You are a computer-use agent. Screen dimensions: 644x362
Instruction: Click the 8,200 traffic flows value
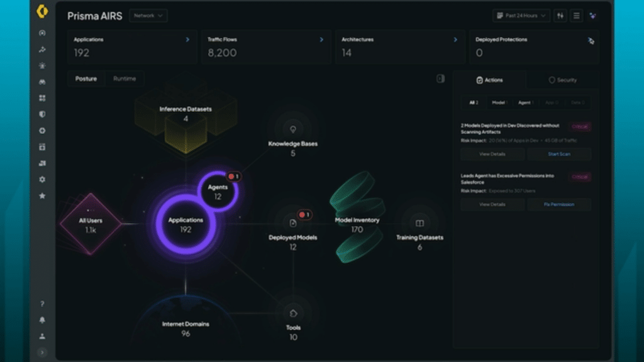(x=222, y=53)
